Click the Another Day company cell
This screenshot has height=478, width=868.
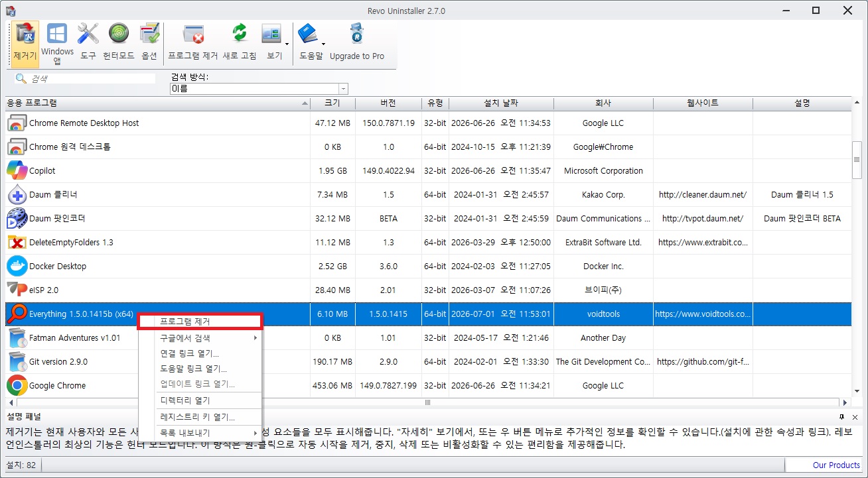click(x=603, y=338)
